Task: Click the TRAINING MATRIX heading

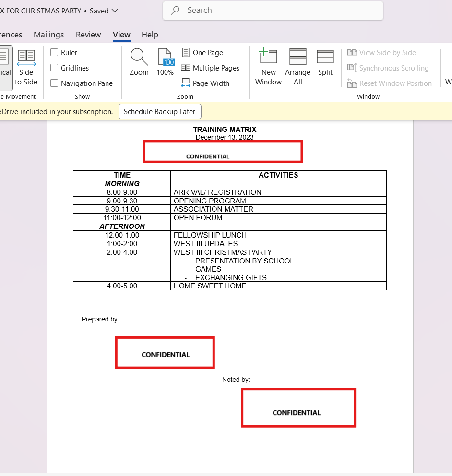Action: [225, 130]
